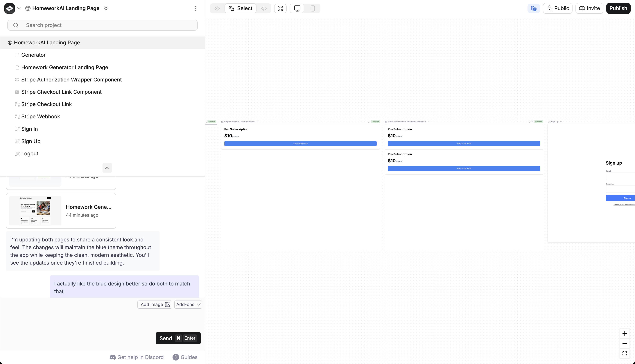This screenshot has height=364, width=635.
Task: Click the Search project field
Action: click(102, 25)
